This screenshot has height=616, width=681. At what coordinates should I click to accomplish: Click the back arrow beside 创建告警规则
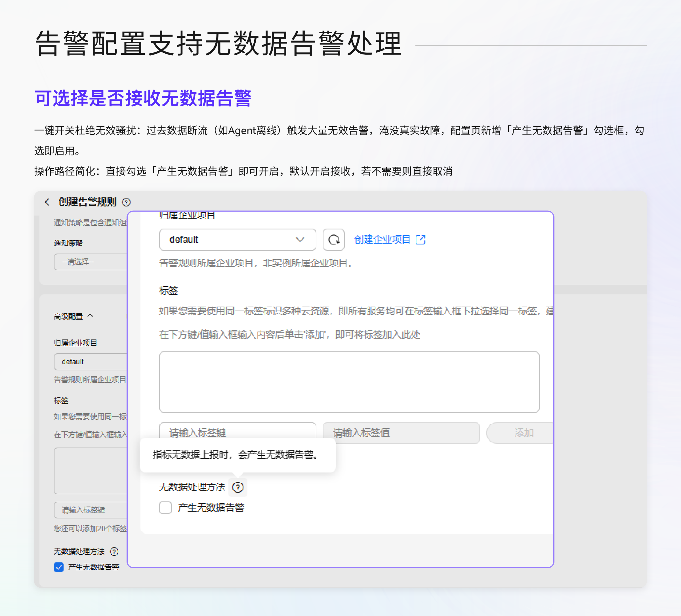coord(47,202)
